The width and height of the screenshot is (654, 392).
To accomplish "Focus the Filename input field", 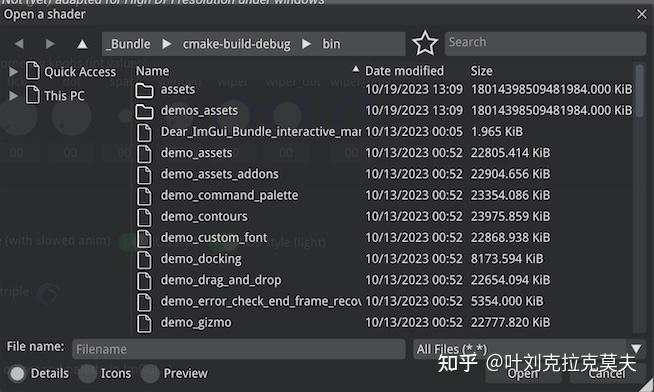I will [239, 349].
